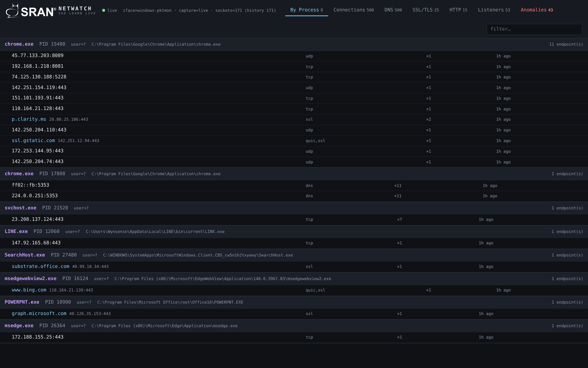This screenshot has width=588, height=368.
Task: Click the 110.164.21.139:443 address text
Action: pos(71,290)
